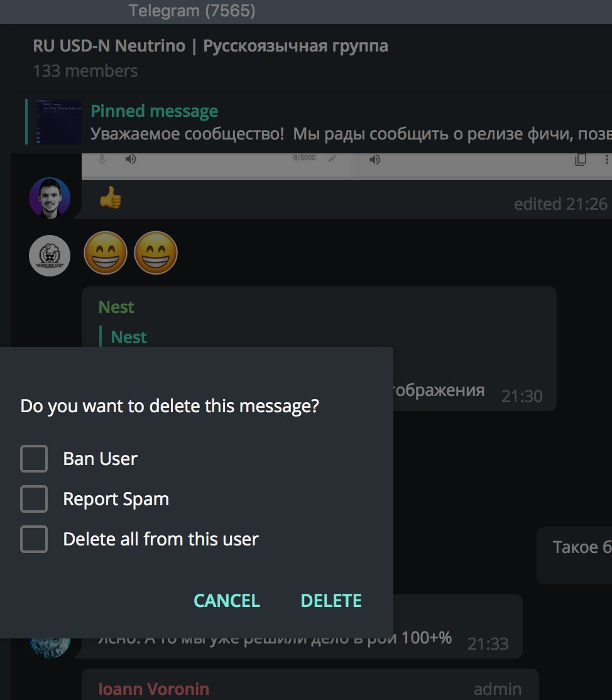
Task: Click the Hardcore Chef avatar icon
Action: (x=50, y=255)
